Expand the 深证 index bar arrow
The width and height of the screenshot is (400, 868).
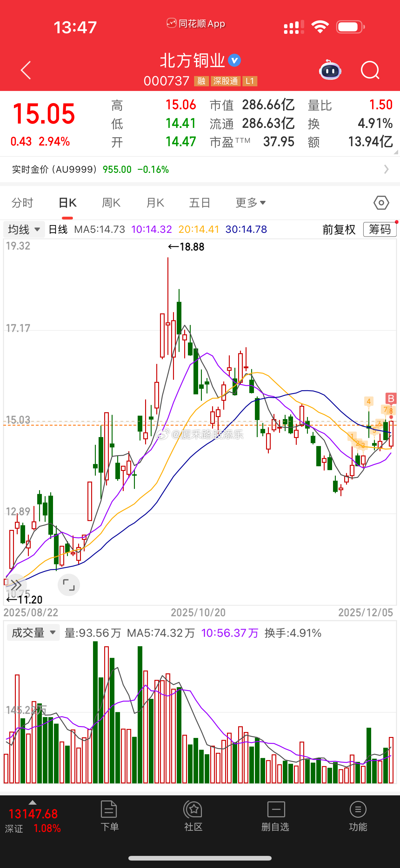point(32,802)
